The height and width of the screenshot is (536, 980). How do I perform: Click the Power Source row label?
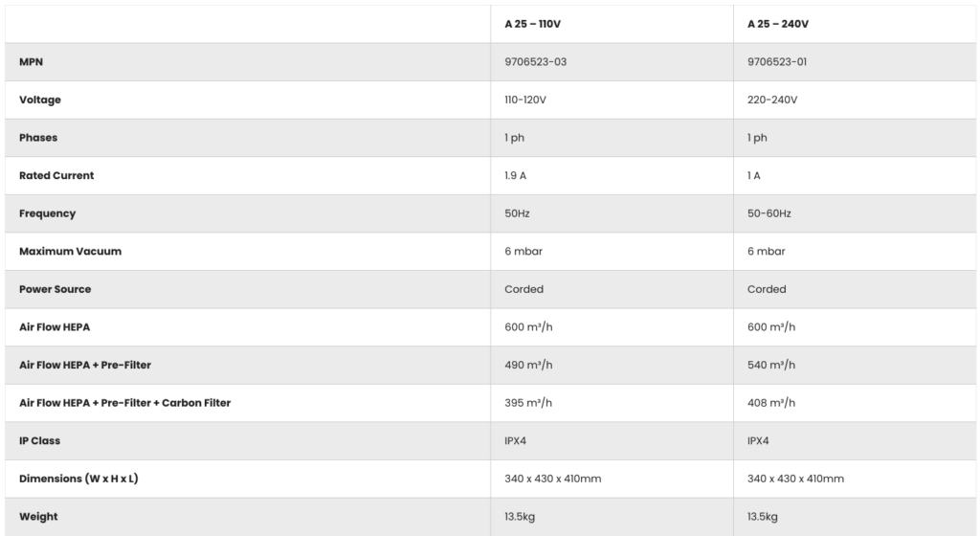[56, 289]
